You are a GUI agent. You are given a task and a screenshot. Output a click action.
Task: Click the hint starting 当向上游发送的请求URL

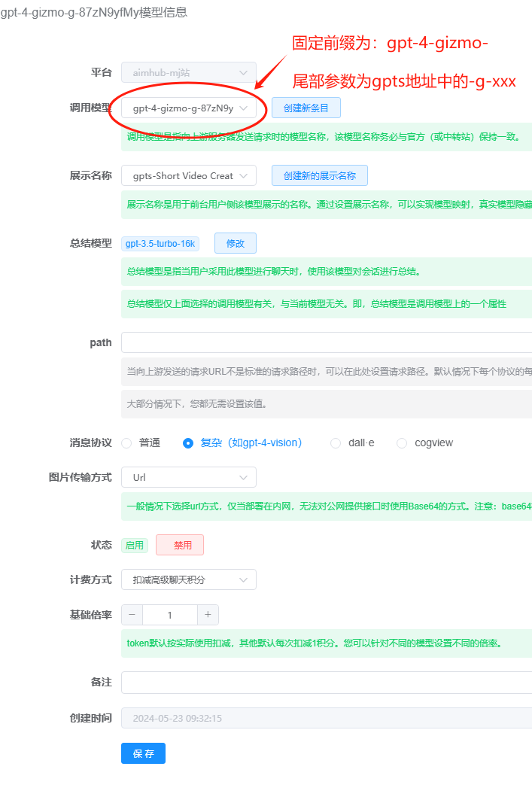point(330,372)
